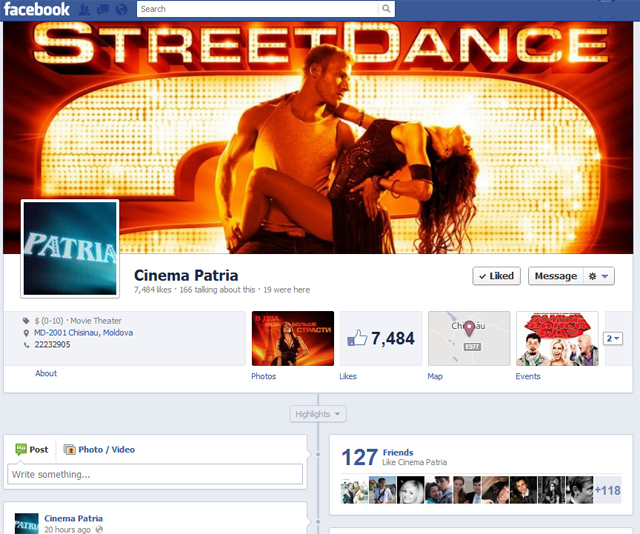Open the Events label link
640x534 pixels.
pos(528,376)
